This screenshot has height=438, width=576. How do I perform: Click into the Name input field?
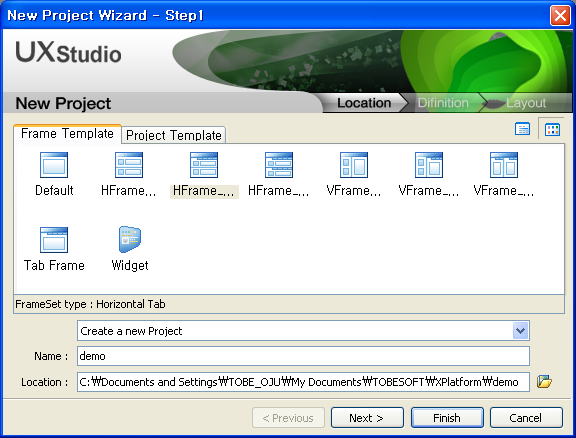(303, 356)
